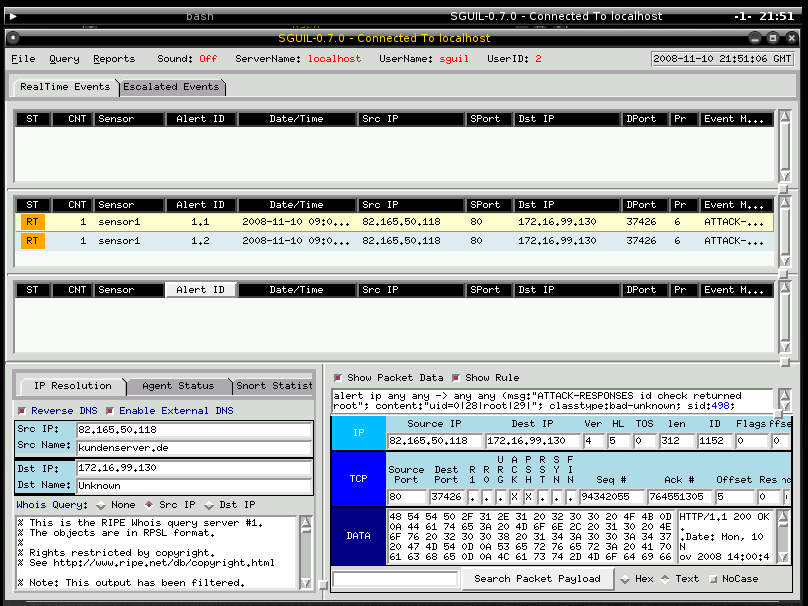Viewport: 808px width, 606px height.
Task: Toggle the Reverse DNS checkbox
Action: [57, 411]
